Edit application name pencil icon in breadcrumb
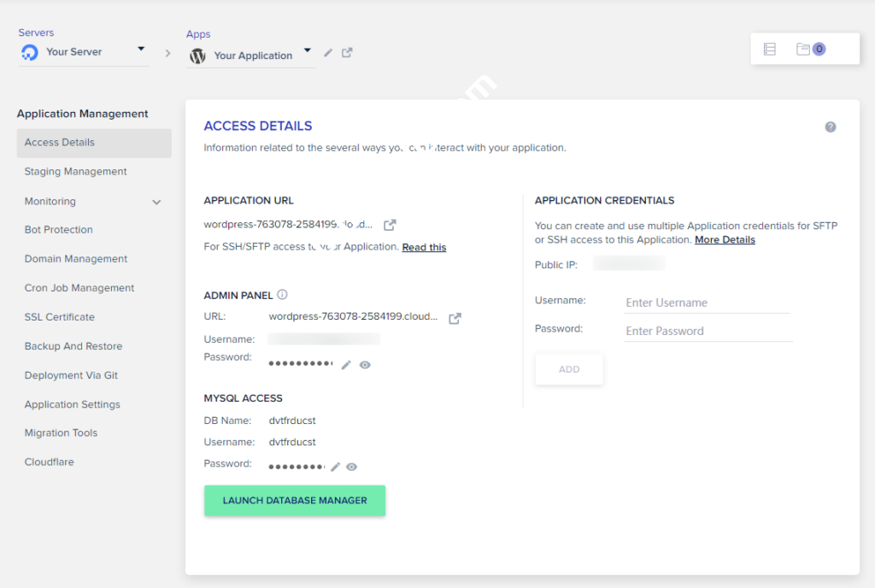Viewport: 875px width, 588px height. 329,53
